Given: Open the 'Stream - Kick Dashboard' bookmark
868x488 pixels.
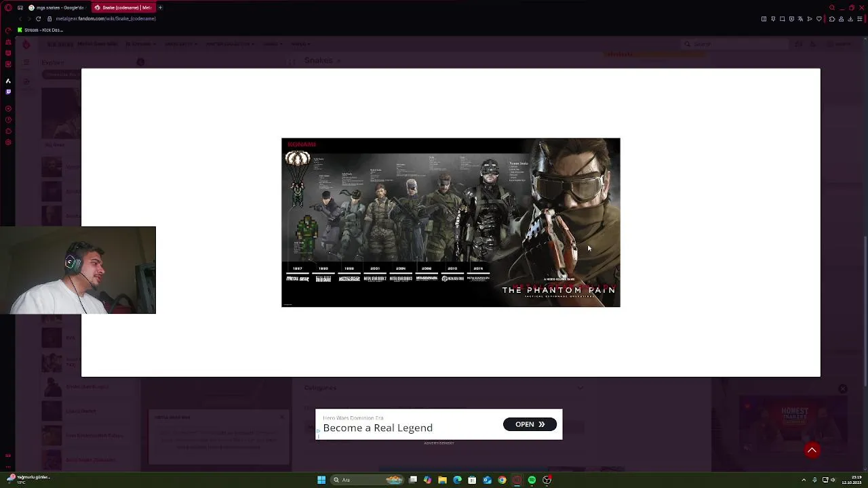Looking at the screenshot, I should pos(41,30).
